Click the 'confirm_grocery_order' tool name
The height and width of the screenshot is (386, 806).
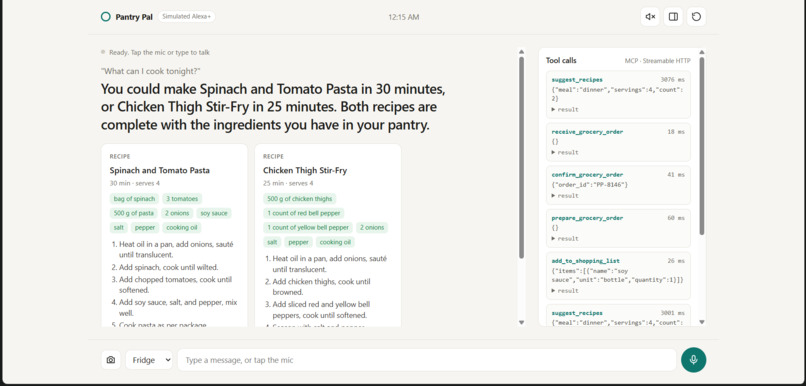coord(587,175)
